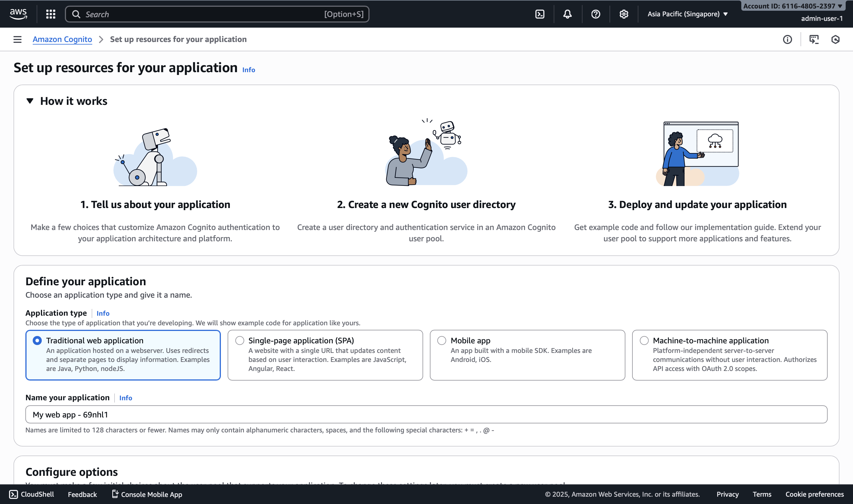Open the tutorials panel icon on right
Image resolution: width=853 pixels, height=504 pixels.
point(814,39)
